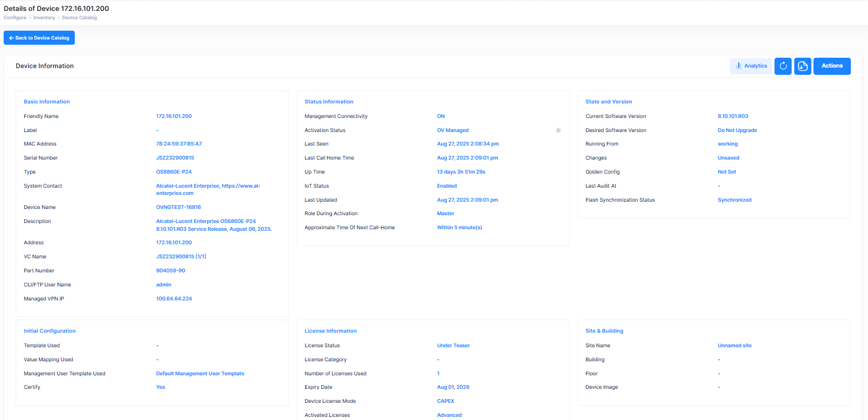Click the Serial Number JSZ232900815
This screenshot has height=420, width=868.
click(x=175, y=158)
